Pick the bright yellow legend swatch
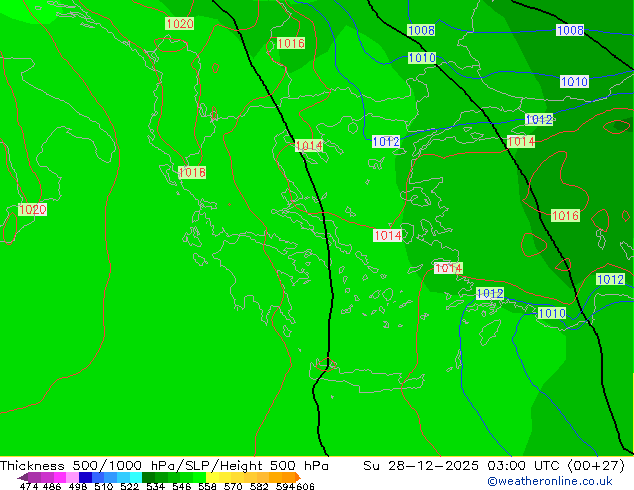Viewport: 634px width, 490px height. coord(212,477)
